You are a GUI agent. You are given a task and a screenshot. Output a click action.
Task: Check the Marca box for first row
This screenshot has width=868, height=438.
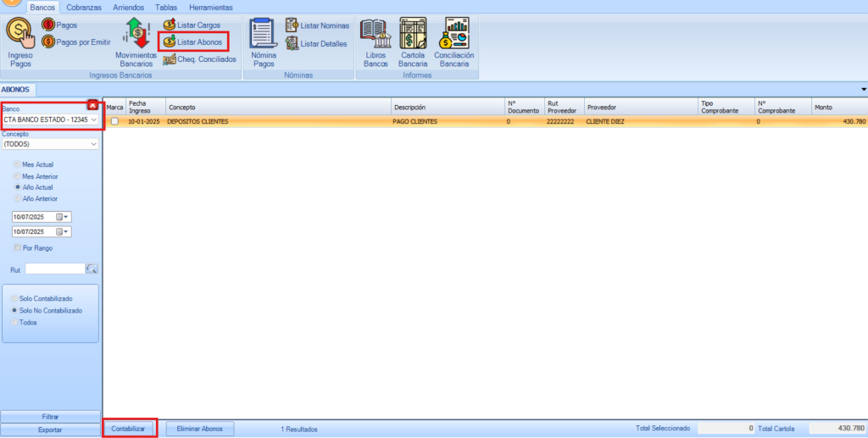pyautogui.click(x=114, y=122)
